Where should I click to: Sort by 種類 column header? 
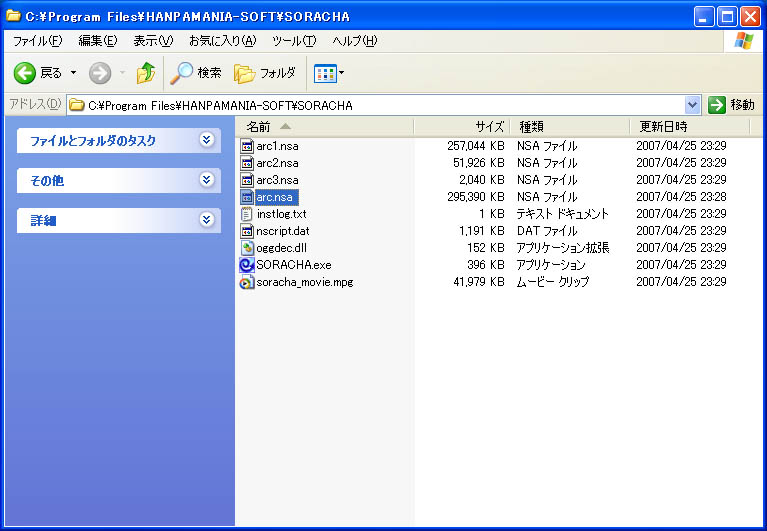(x=570, y=127)
